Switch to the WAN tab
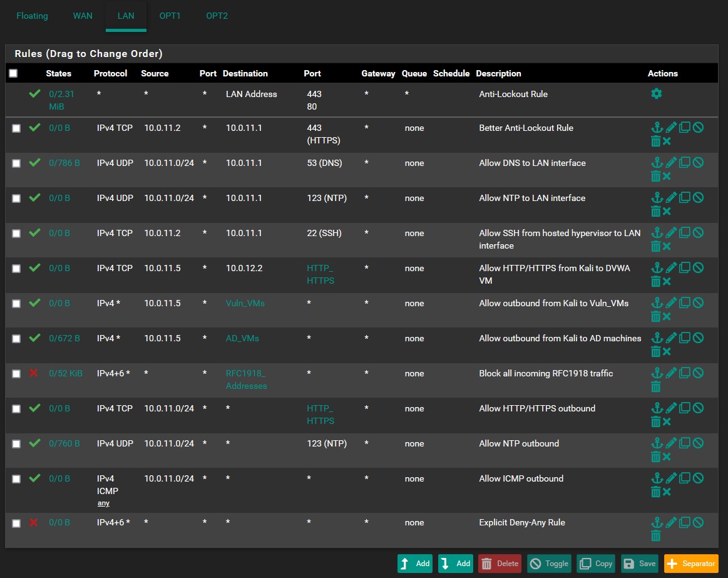728x578 pixels. coord(83,16)
